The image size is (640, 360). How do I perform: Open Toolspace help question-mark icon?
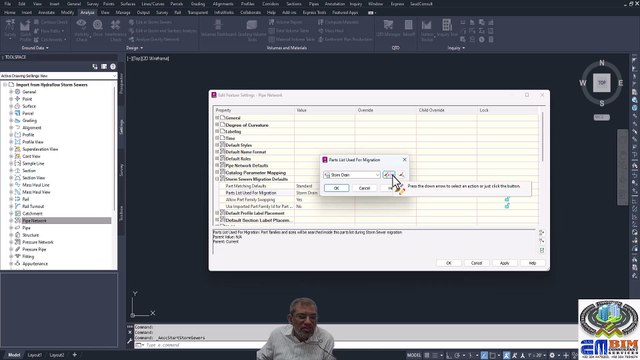113,67
